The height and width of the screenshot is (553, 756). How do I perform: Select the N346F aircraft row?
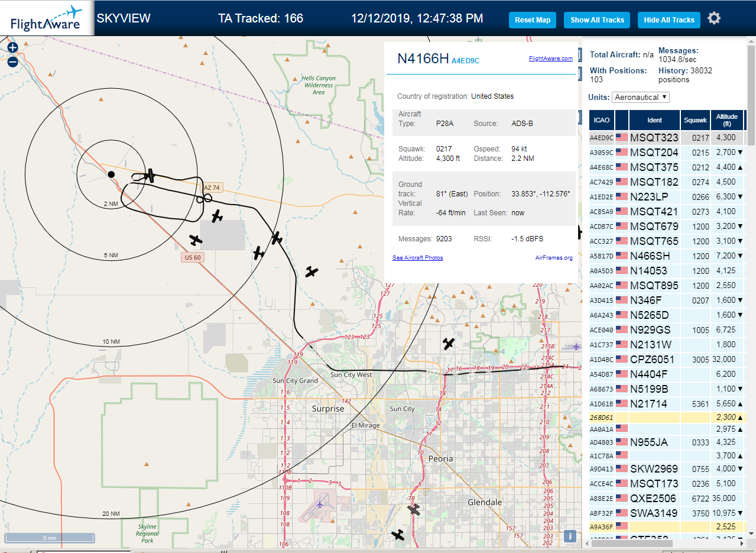coord(667,300)
